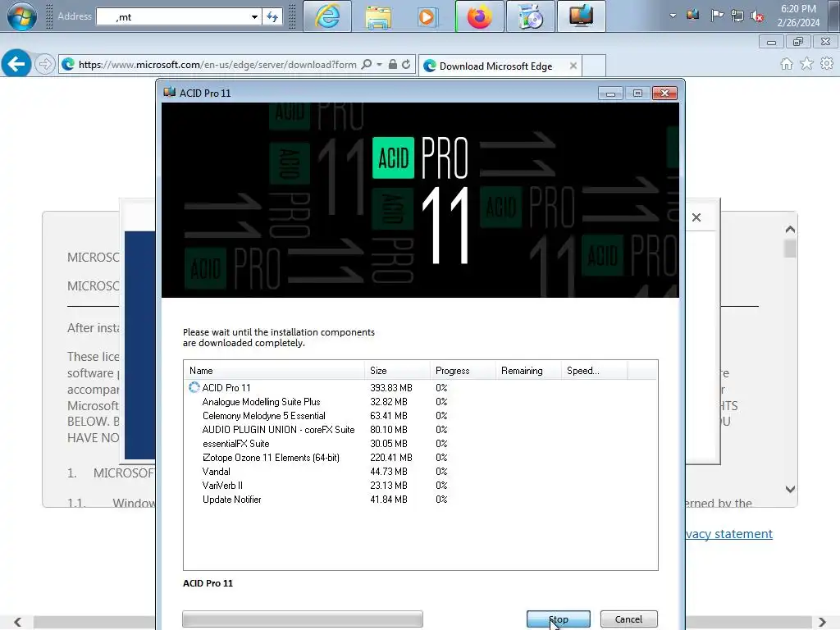Image resolution: width=840 pixels, height=630 pixels.
Task: Restore down the Internet Explorer window
Action: [798, 42]
